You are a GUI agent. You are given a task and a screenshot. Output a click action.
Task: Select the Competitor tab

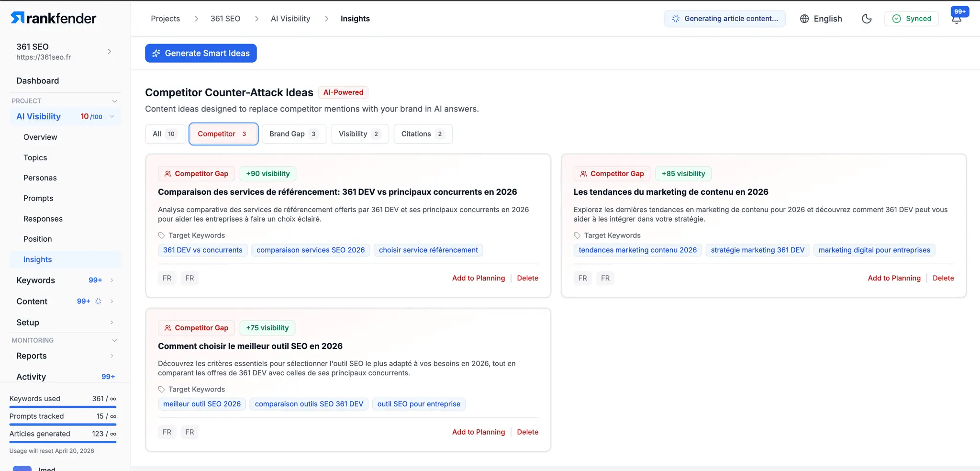point(223,134)
